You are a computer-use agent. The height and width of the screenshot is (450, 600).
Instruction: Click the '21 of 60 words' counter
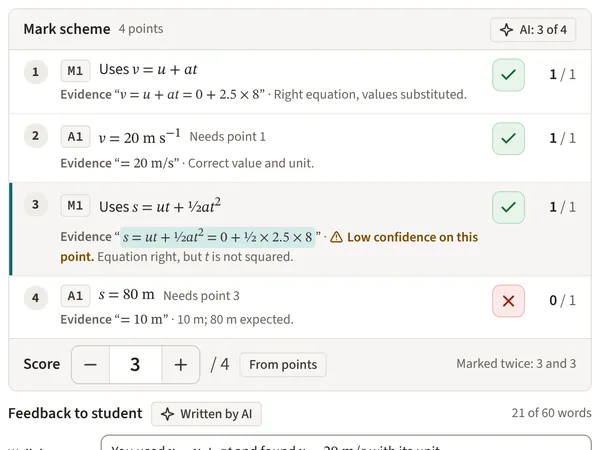click(x=551, y=413)
